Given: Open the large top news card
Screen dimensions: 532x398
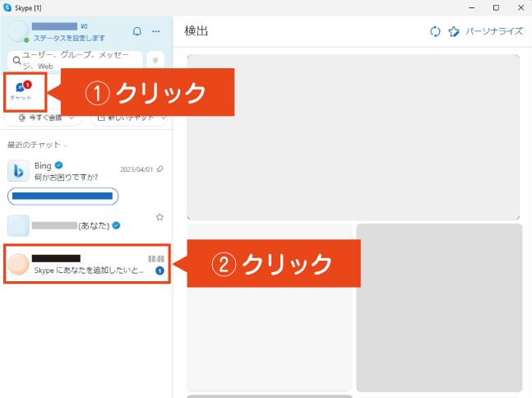Looking at the screenshot, I should (354, 137).
